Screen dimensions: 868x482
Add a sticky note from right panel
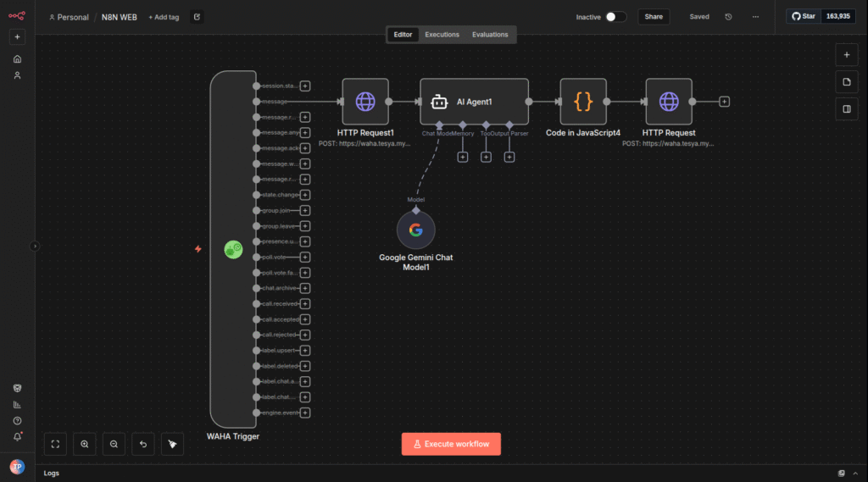846,82
